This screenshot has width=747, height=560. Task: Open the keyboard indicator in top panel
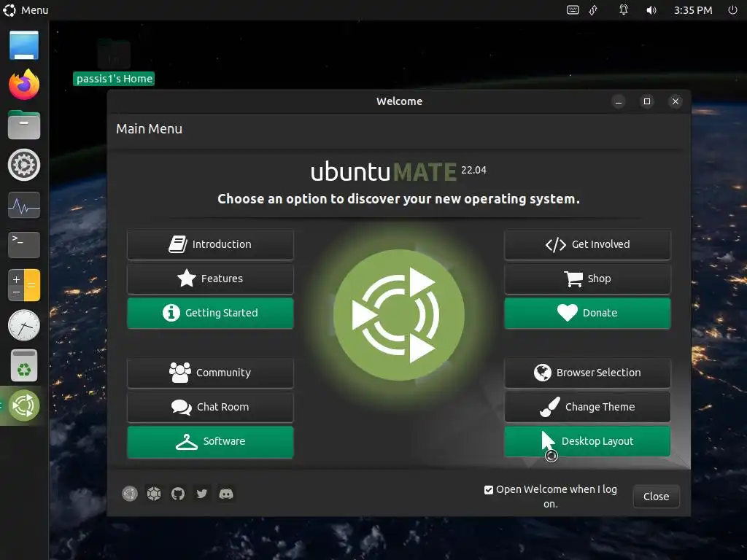click(x=573, y=10)
